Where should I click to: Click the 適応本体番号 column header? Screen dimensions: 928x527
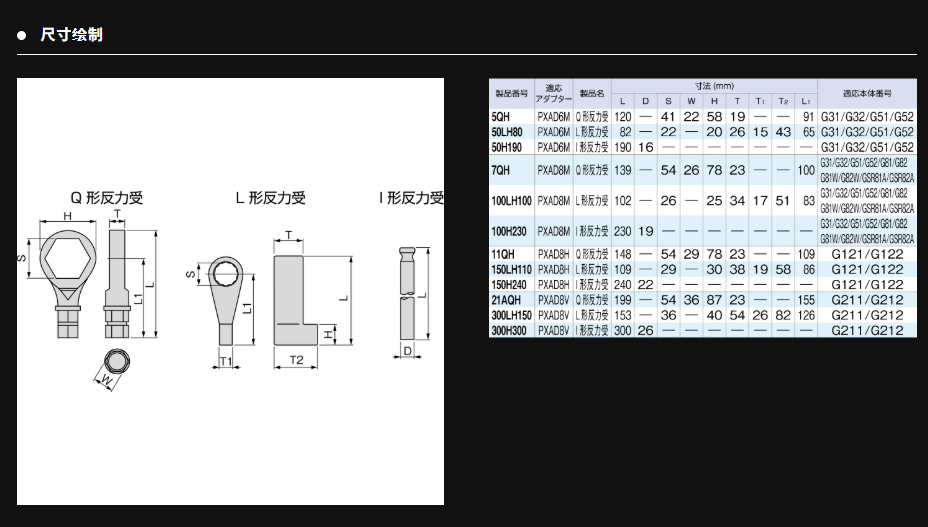point(866,93)
